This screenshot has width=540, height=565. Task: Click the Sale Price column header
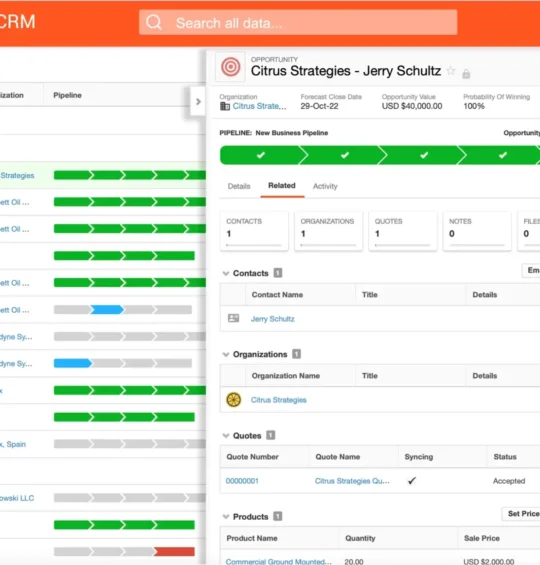[x=482, y=538]
